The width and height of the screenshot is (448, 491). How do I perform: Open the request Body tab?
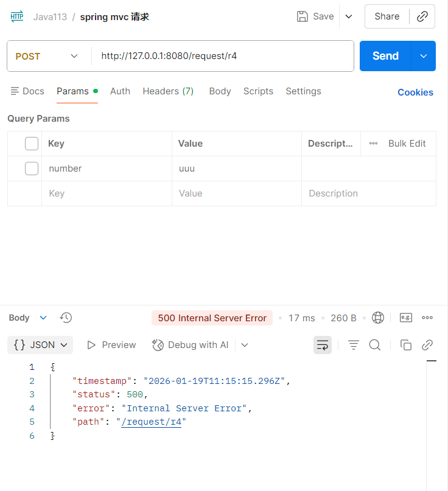click(220, 91)
